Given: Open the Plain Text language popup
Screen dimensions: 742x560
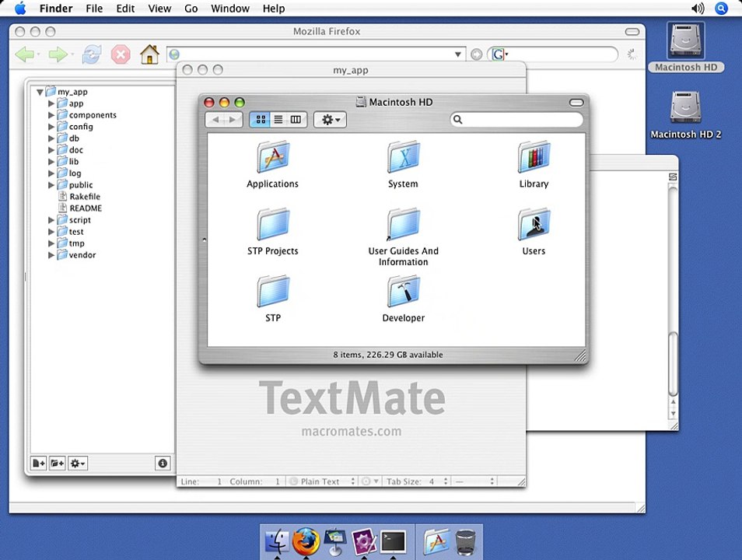Looking at the screenshot, I should tap(322, 481).
